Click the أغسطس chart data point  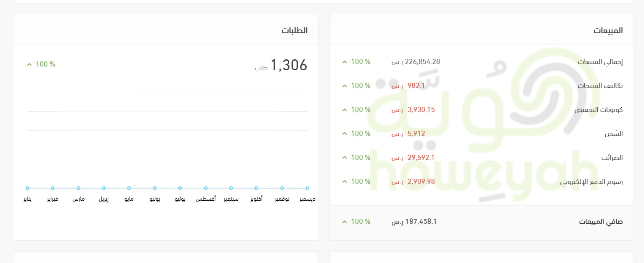(x=206, y=188)
